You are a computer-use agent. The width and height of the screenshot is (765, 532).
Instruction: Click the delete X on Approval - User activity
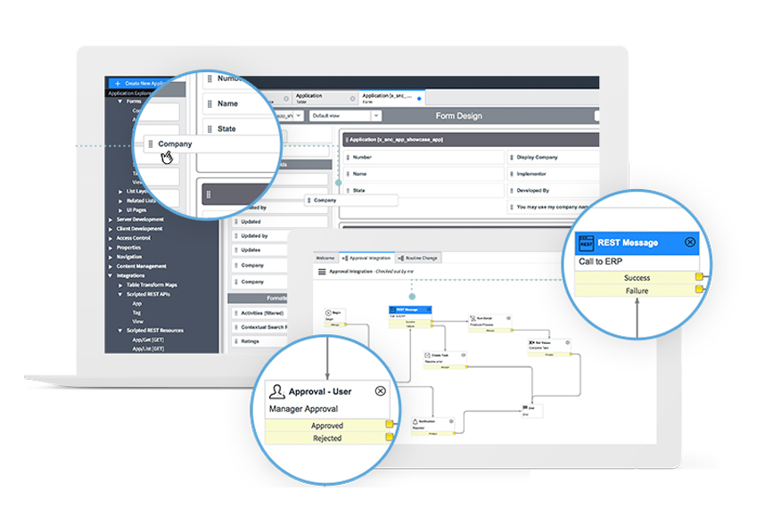[x=380, y=390]
